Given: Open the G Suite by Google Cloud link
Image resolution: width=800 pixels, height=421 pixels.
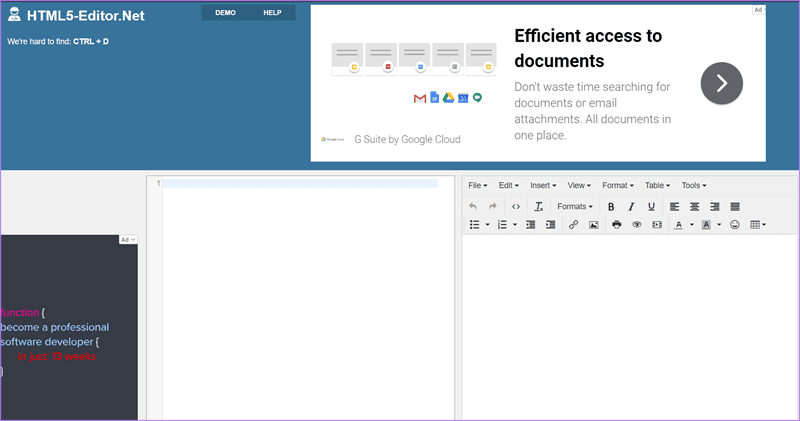Looking at the screenshot, I should click(x=407, y=139).
